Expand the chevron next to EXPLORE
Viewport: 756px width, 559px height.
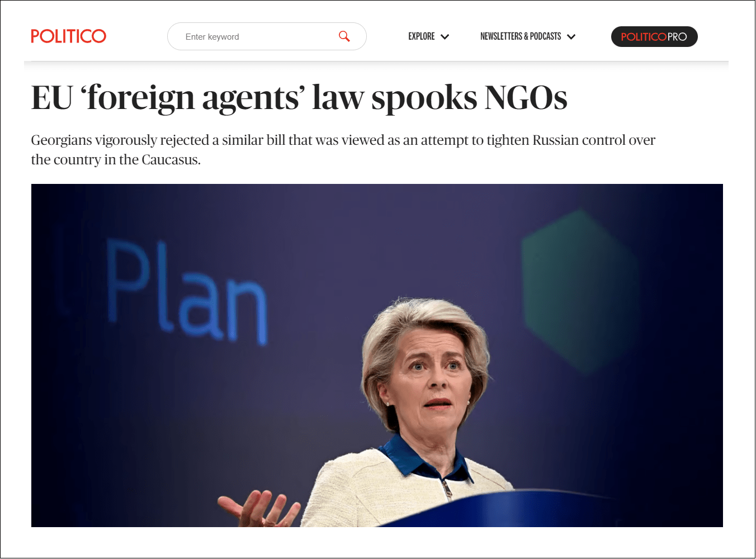coord(445,37)
